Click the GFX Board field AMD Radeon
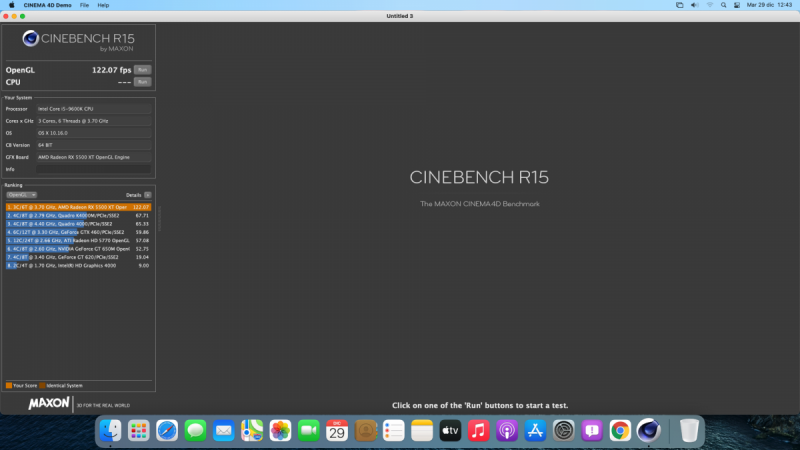This screenshot has width=800, height=450. point(93,157)
